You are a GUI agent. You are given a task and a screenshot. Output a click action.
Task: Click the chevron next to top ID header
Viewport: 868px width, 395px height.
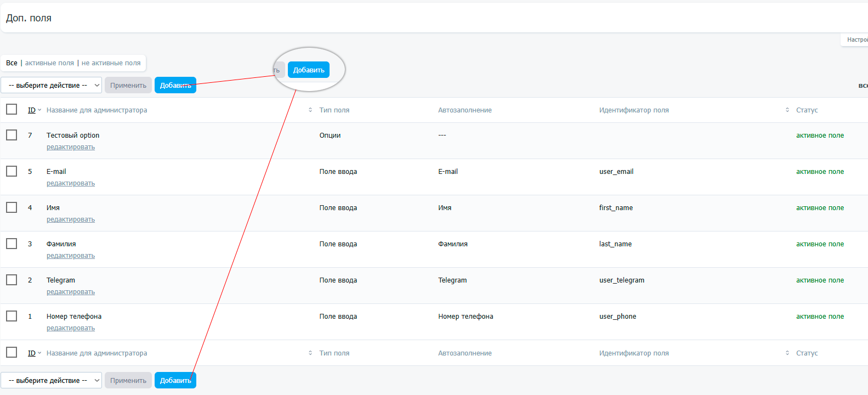point(39,110)
